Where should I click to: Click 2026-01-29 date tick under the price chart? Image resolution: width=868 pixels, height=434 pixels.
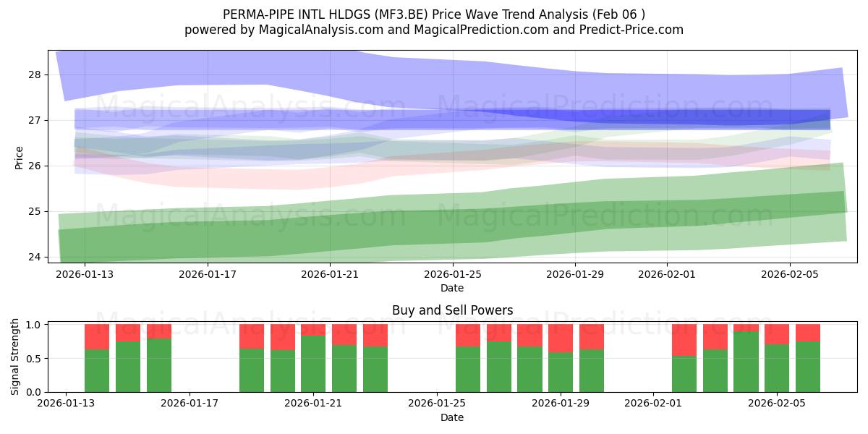pos(575,274)
